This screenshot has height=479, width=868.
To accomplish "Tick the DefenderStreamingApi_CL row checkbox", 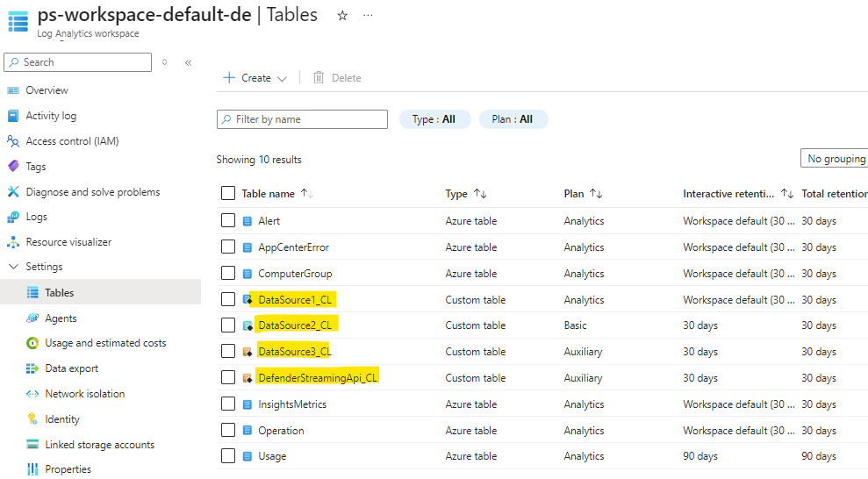I will point(228,377).
